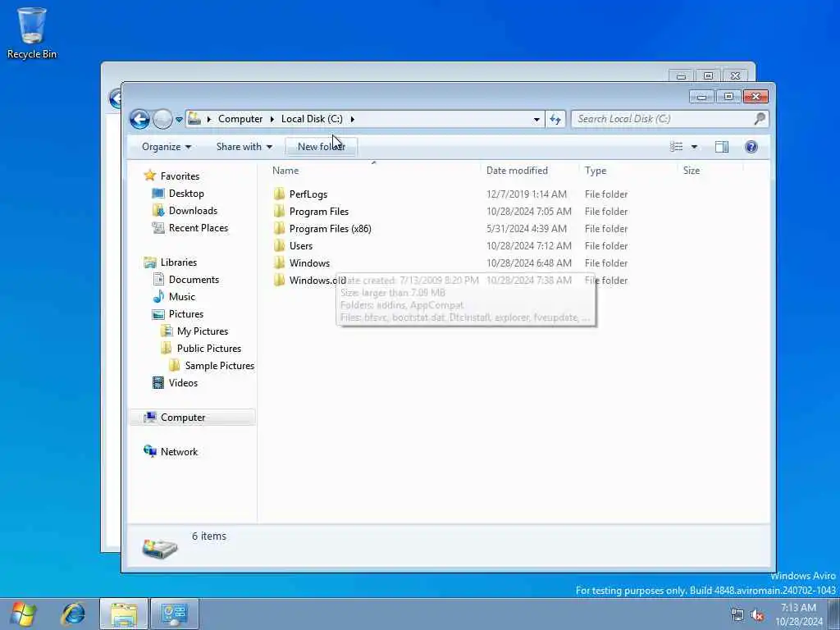
Task: Click Local Disk (C:) in the breadcrumb
Action: pos(312,119)
